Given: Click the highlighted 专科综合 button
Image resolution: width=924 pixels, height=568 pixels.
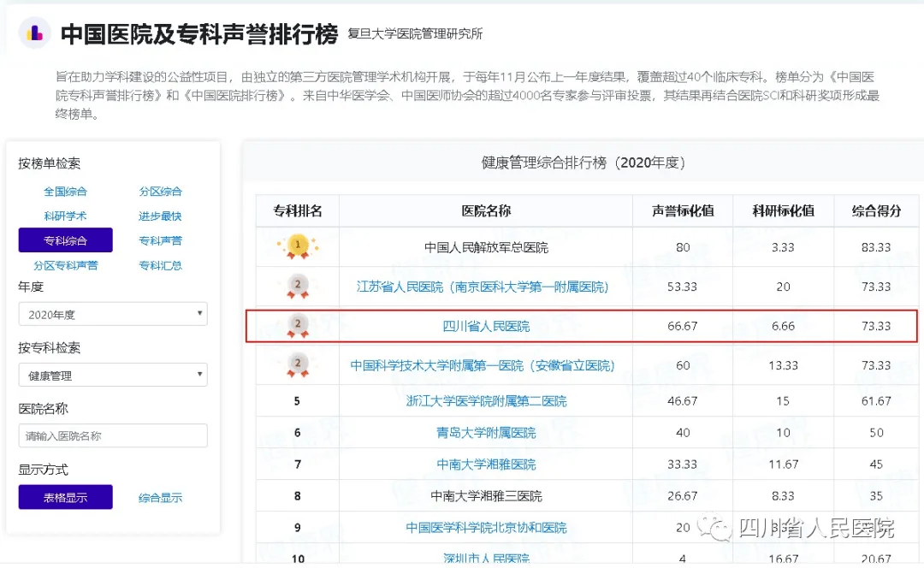Looking at the screenshot, I should [65, 240].
